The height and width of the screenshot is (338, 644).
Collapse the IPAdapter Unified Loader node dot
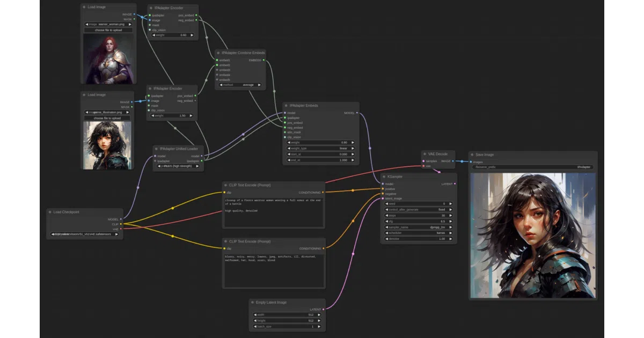157,149
